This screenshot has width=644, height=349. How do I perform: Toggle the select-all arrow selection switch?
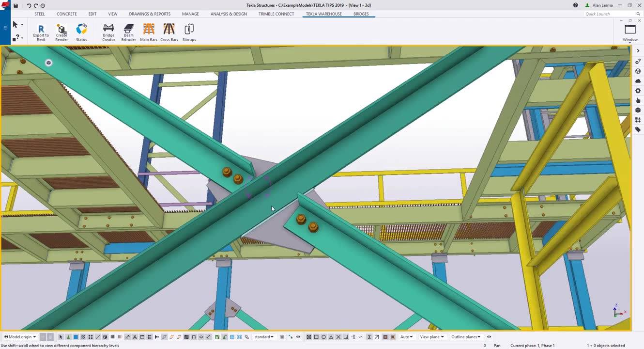tap(61, 337)
